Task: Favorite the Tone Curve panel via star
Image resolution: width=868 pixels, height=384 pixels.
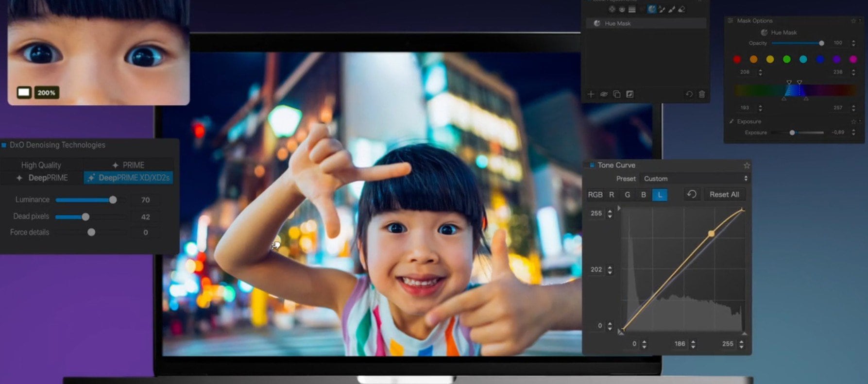Action: [747, 166]
